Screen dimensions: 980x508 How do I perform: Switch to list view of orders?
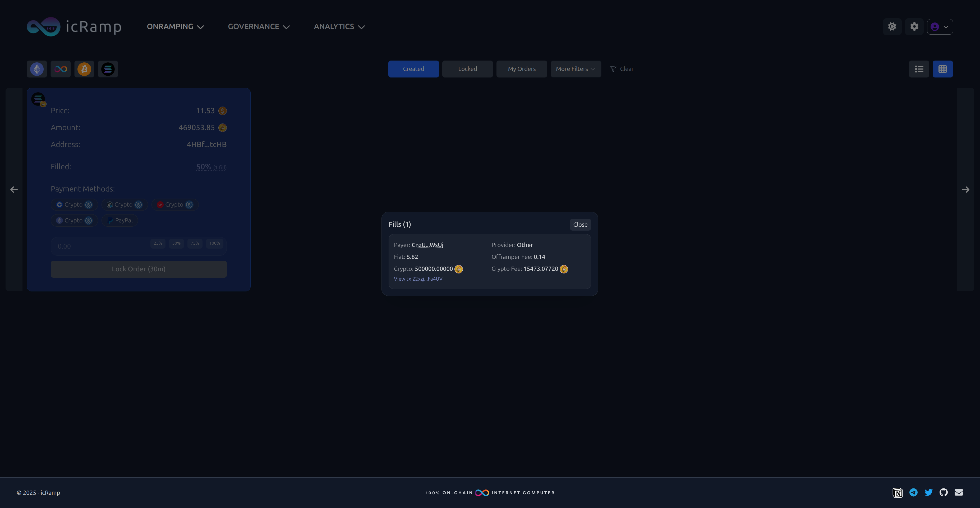[919, 69]
